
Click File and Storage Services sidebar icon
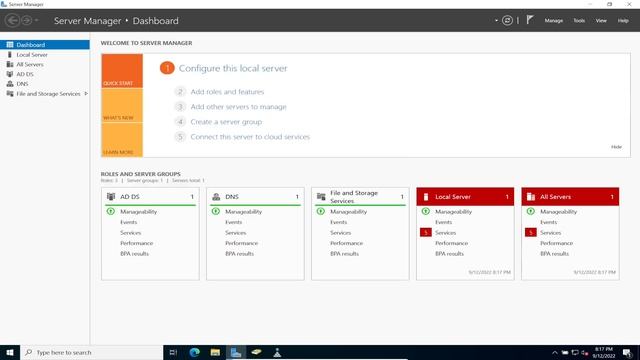(x=10, y=93)
